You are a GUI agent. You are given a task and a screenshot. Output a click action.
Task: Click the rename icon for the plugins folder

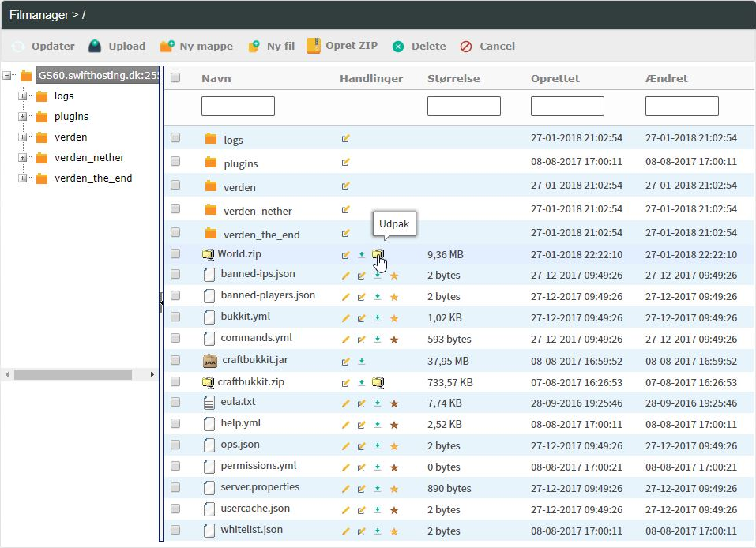[346, 163]
